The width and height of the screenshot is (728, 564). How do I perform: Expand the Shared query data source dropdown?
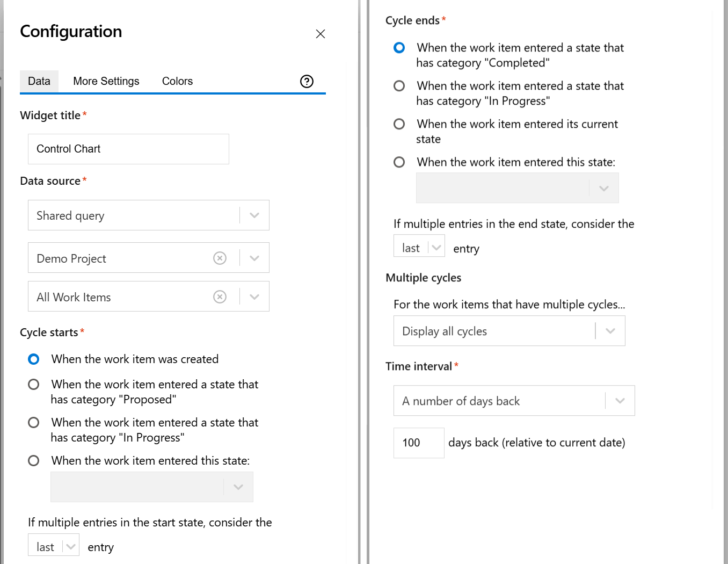[254, 215]
